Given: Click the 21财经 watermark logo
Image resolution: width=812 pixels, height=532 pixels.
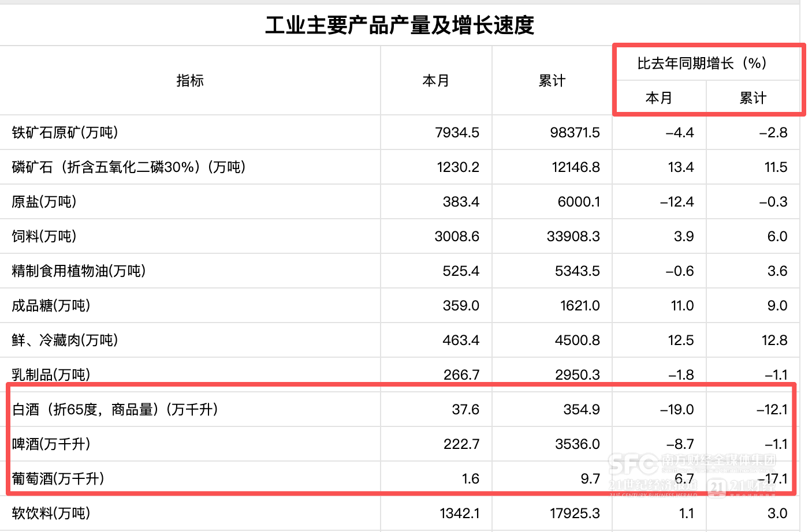Looking at the screenshot, I should coord(740,487).
